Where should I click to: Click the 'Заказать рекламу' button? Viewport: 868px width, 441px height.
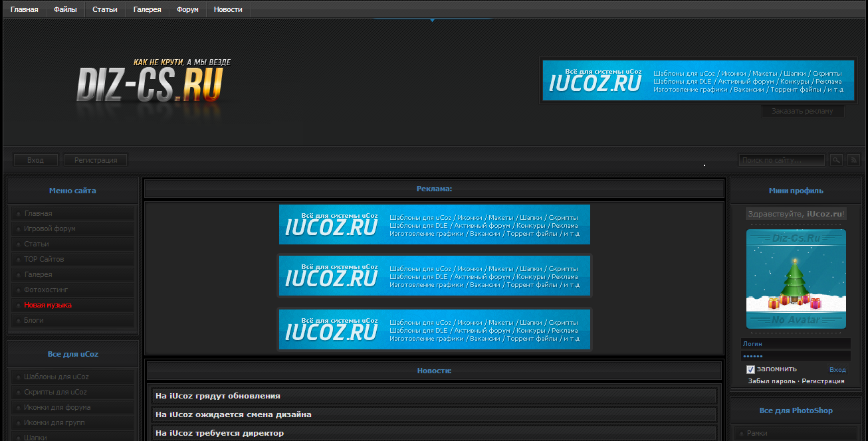point(802,111)
